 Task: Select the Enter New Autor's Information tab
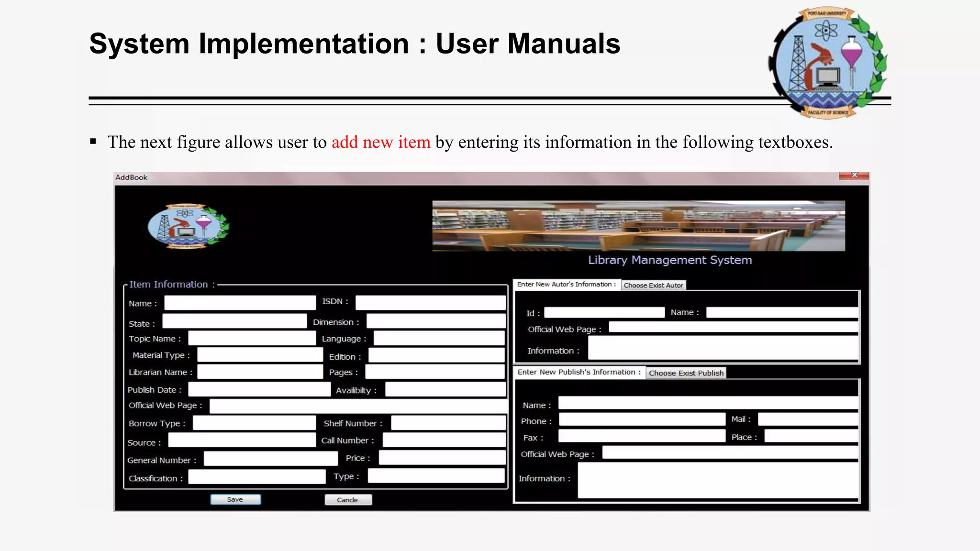(567, 284)
